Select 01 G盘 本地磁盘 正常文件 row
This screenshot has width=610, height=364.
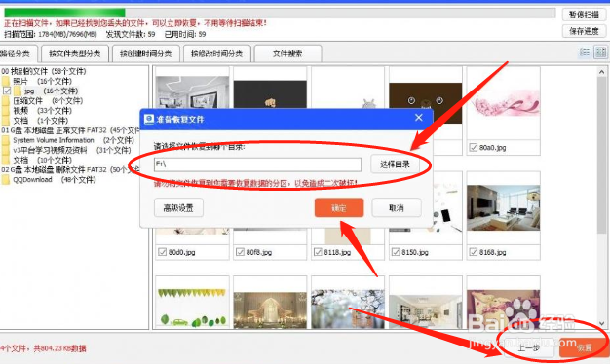70,130
